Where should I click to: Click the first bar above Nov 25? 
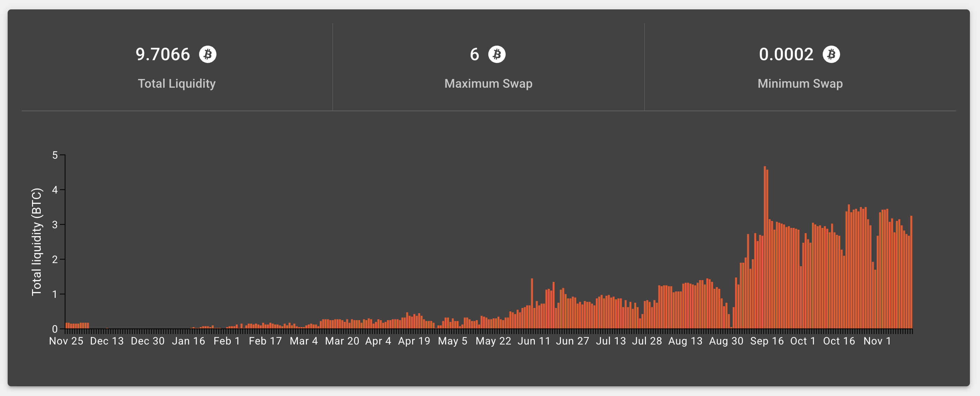(66, 326)
